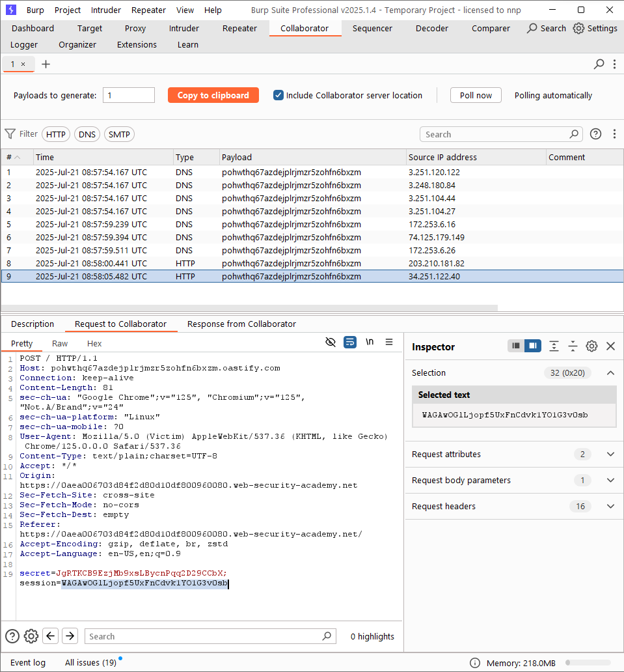Go to previous search match arrow
The width and height of the screenshot is (624, 672).
[51, 636]
